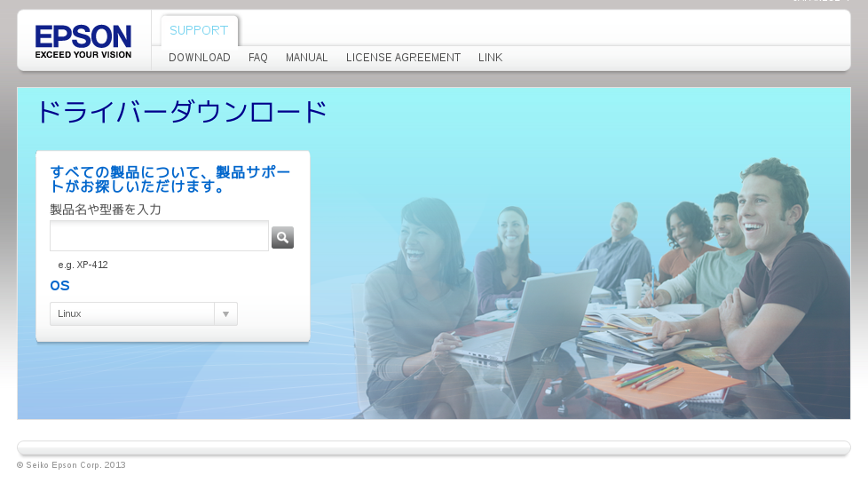The width and height of the screenshot is (868, 491).
Task: Click the すべての製品について heading text
Action: click(x=170, y=179)
